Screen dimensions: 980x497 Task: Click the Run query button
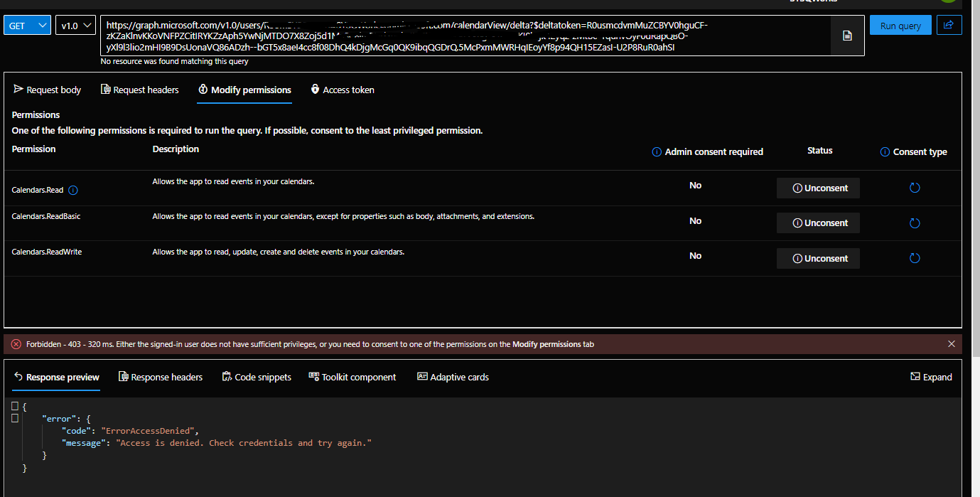(x=900, y=26)
